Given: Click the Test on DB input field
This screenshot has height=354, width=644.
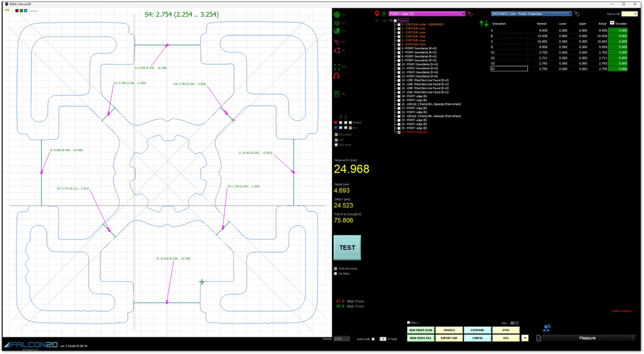Looking at the screenshot, I should click(x=629, y=14).
